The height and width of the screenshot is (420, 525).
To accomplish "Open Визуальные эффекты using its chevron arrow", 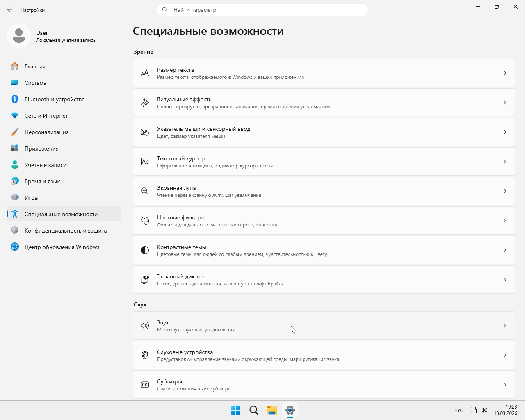I will (505, 103).
